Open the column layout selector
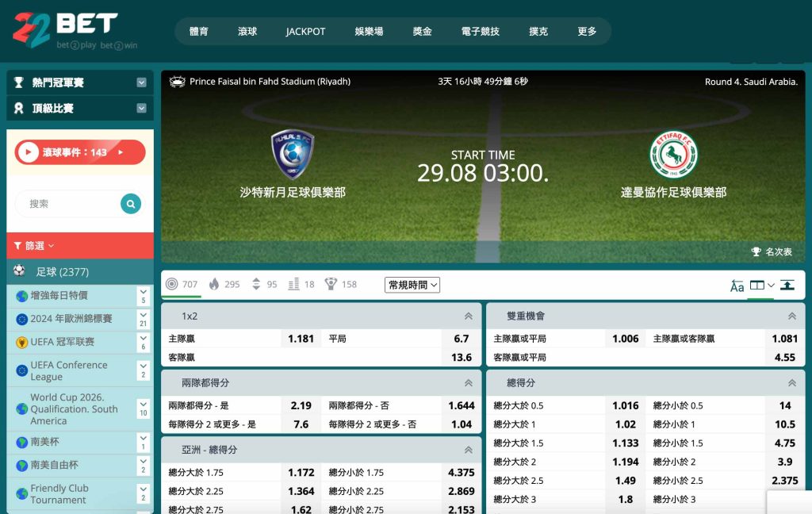The height and width of the screenshot is (514, 812). [762, 285]
